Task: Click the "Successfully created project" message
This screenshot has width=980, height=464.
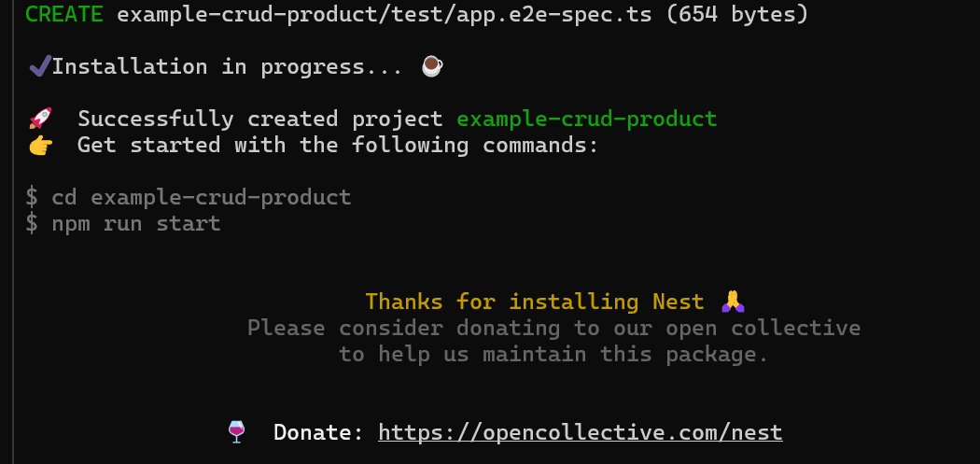Action: tap(260, 119)
